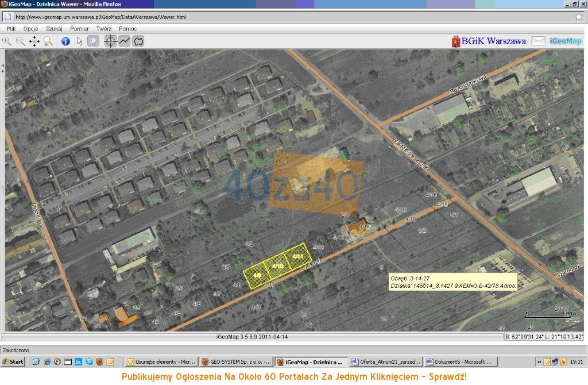The image size is (588, 385).
Task: Select the zoom in magnifier tool
Action: tap(7, 41)
